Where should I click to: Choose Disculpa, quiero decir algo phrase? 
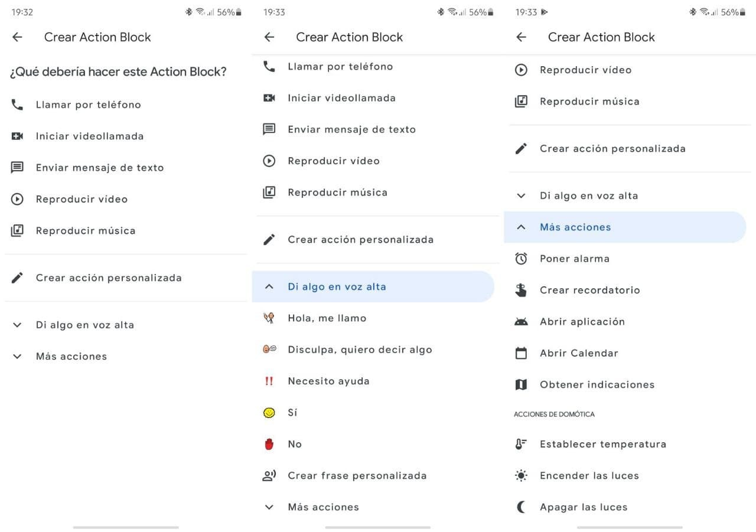pos(360,350)
